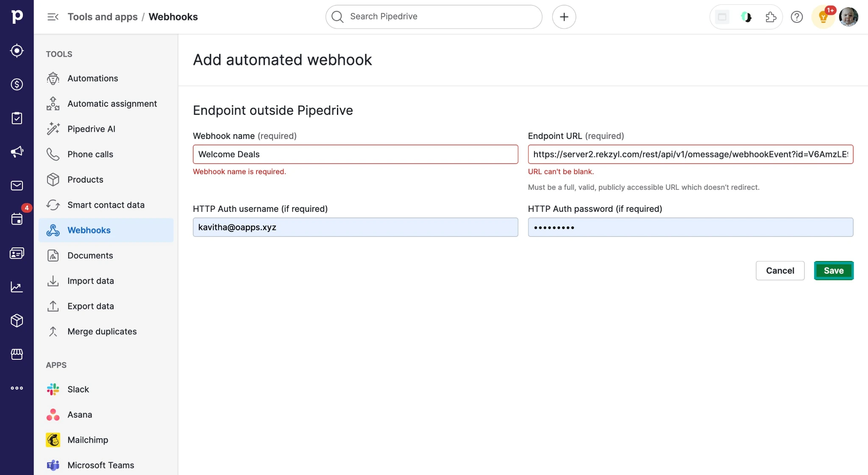Open Documents menu item

(x=106, y=256)
